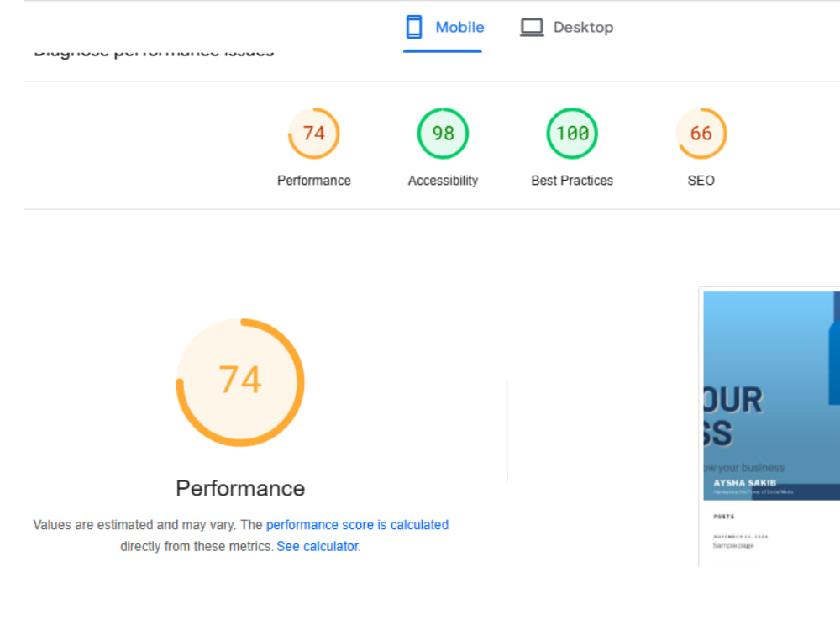Click the SEO label
Viewport: 840px width, 630px height.
(x=701, y=181)
